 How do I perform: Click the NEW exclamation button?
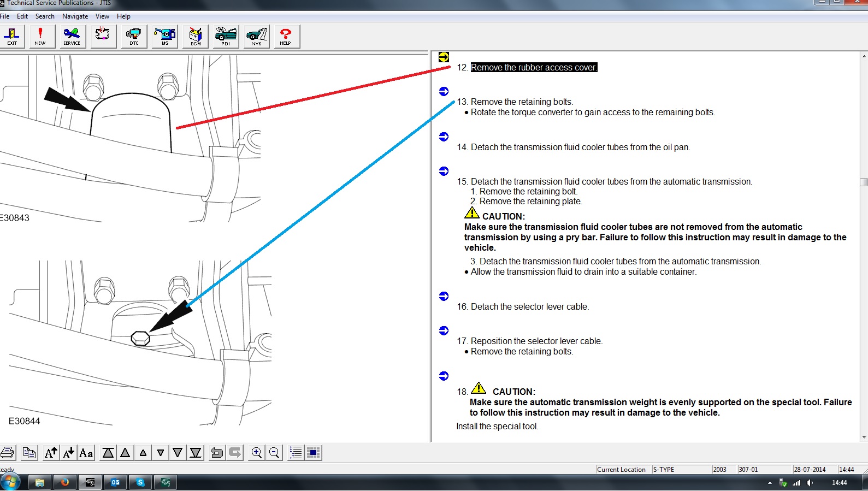pos(40,37)
